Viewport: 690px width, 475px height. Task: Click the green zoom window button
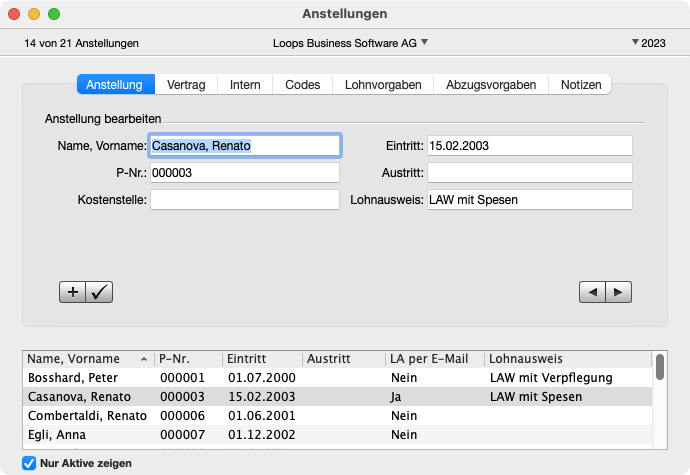point(54,15)
